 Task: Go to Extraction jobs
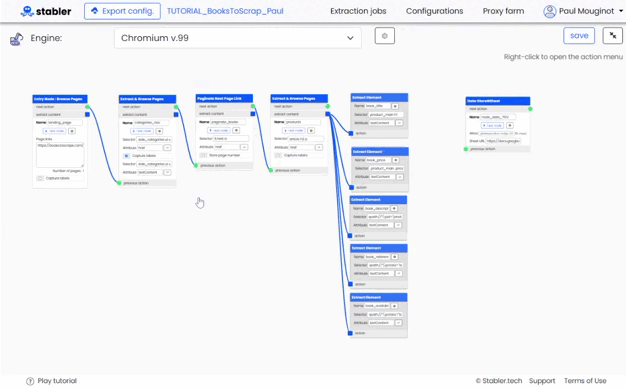point(358,11)
